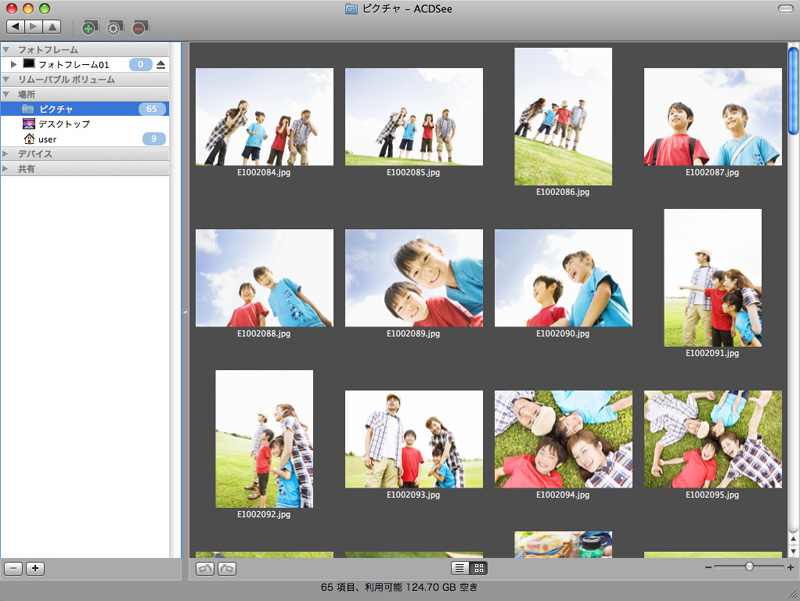Click the フォトフレーム01 black device icon
The width and height of the screenshot is (800, 601).
click(29, 64)
